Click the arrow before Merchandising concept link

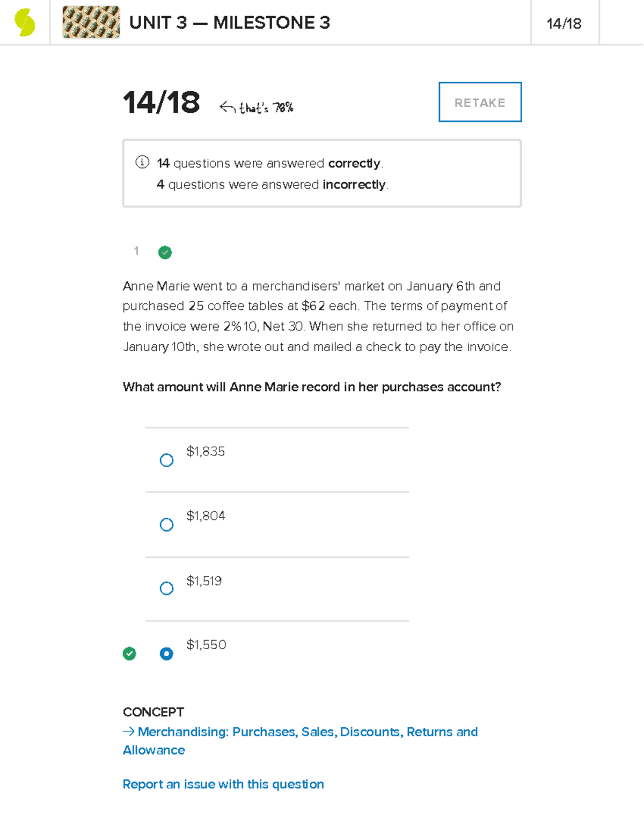coord(128,731)
